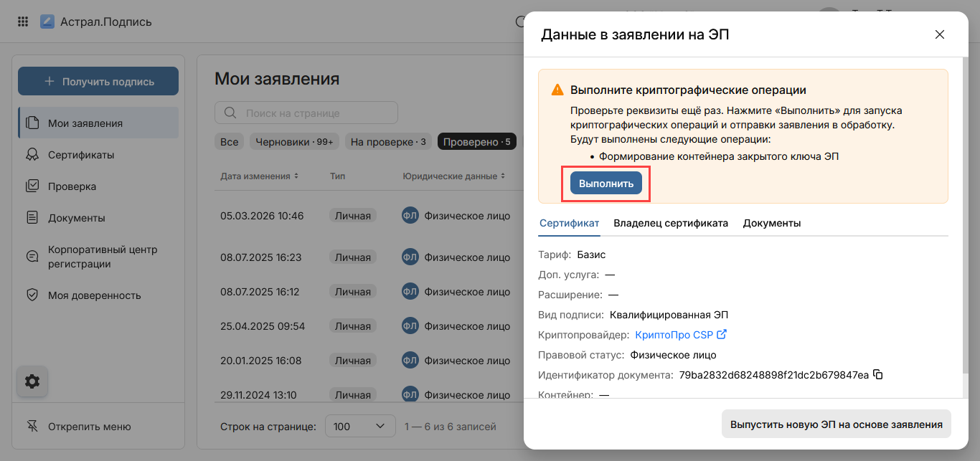Close the Данные в заявлении dialog

[939, 34]
